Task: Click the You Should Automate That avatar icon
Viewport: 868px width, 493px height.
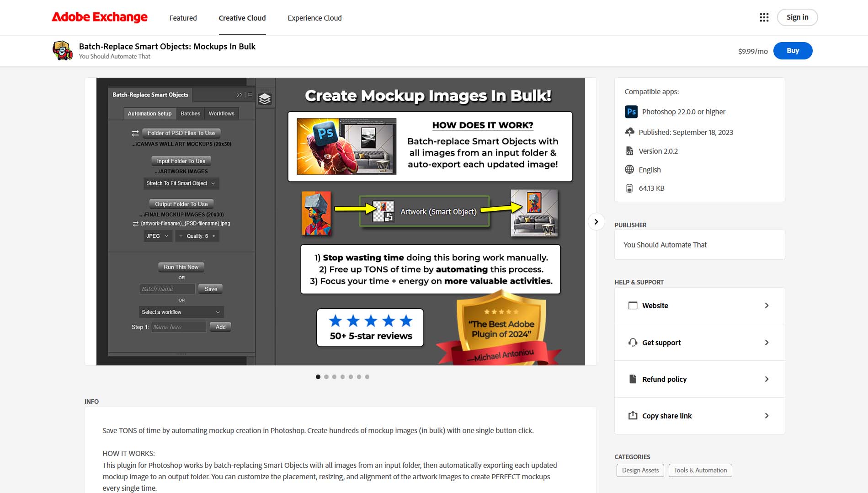Action: [62, 50]
